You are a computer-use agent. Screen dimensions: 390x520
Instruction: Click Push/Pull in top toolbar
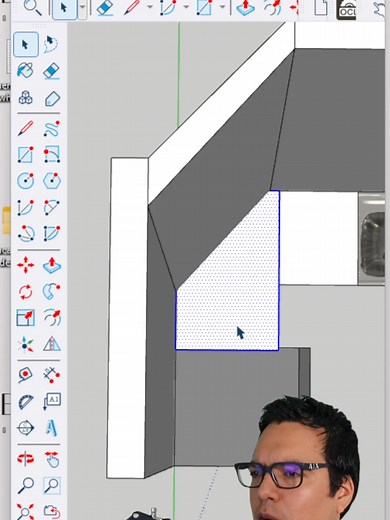[x=246, y=8]
